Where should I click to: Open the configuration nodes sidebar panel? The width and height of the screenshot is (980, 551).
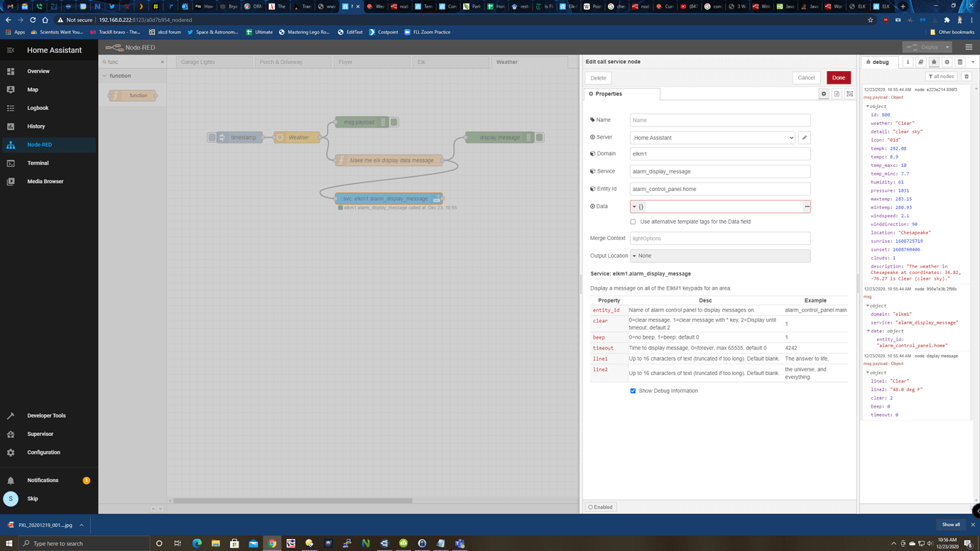coord(947,62)
